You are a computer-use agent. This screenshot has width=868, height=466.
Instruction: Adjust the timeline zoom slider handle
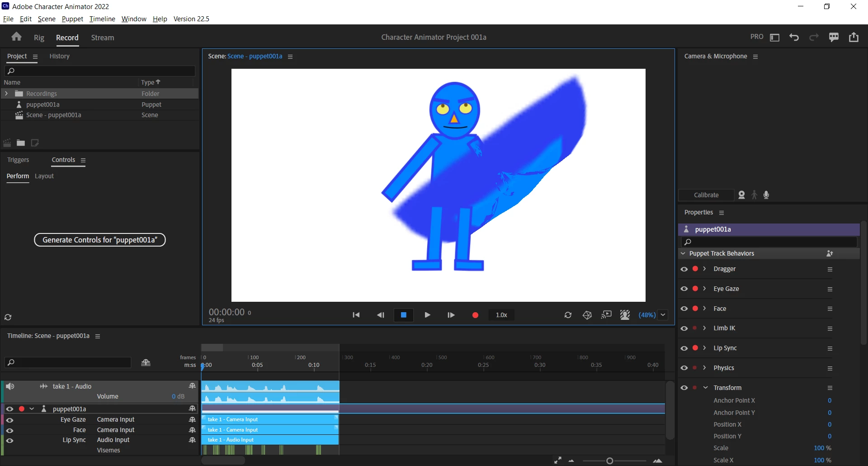[610, 461]
